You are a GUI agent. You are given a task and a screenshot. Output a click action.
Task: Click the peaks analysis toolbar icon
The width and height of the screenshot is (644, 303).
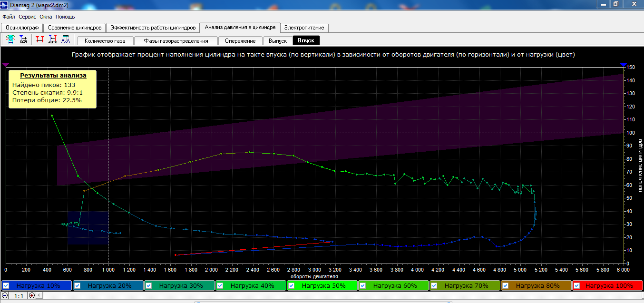[66, 40]
